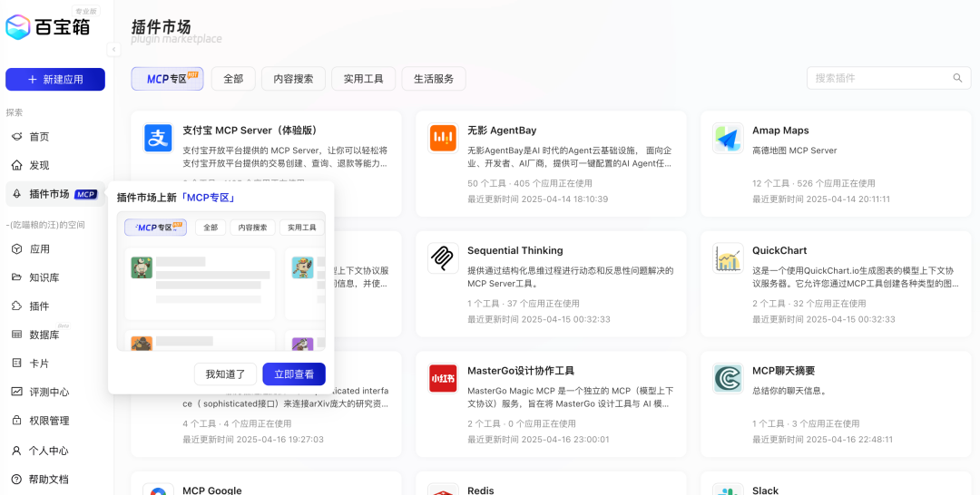The width and height of the screenshot is (980, 495).
Task: Open the Amap Maps card title
Action: point(780,131)
